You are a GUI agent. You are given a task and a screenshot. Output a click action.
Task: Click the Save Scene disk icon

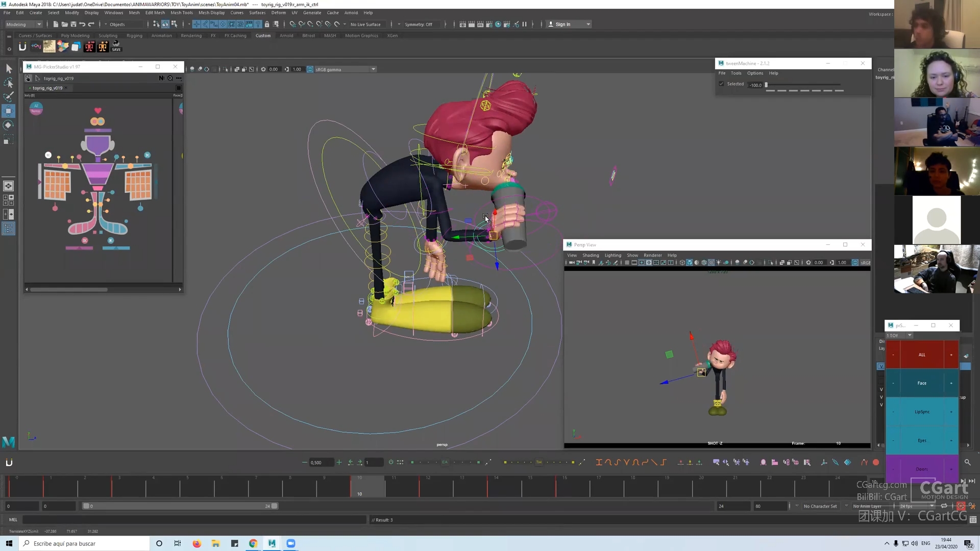[x=73, y=24]
